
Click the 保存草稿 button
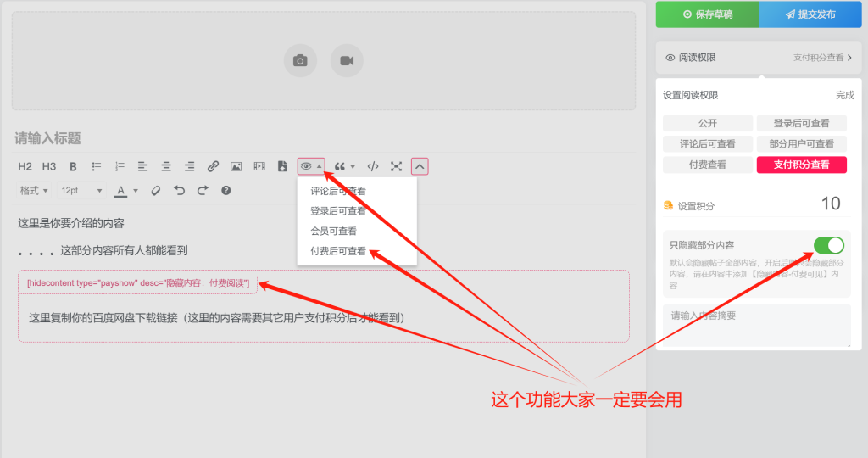pos(707,14)
